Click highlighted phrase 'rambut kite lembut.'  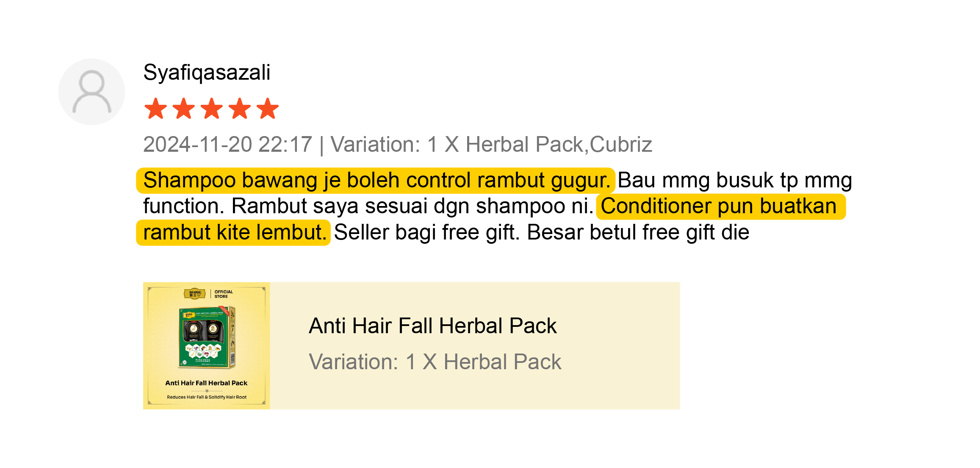[235, 232]
